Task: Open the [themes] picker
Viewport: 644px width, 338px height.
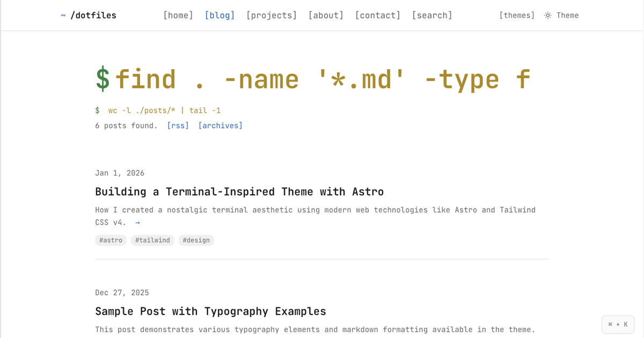Action: tap(517, 15)
